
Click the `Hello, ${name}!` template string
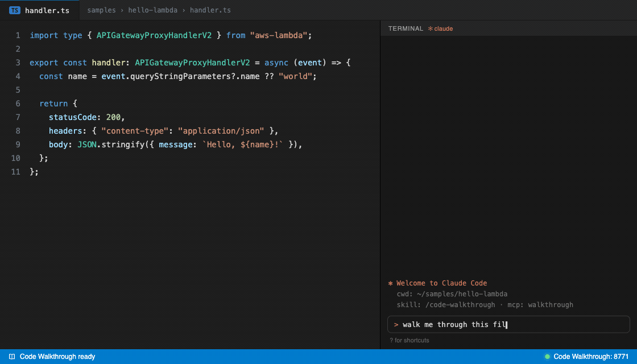pyautogui.click(x=242, y=144)
